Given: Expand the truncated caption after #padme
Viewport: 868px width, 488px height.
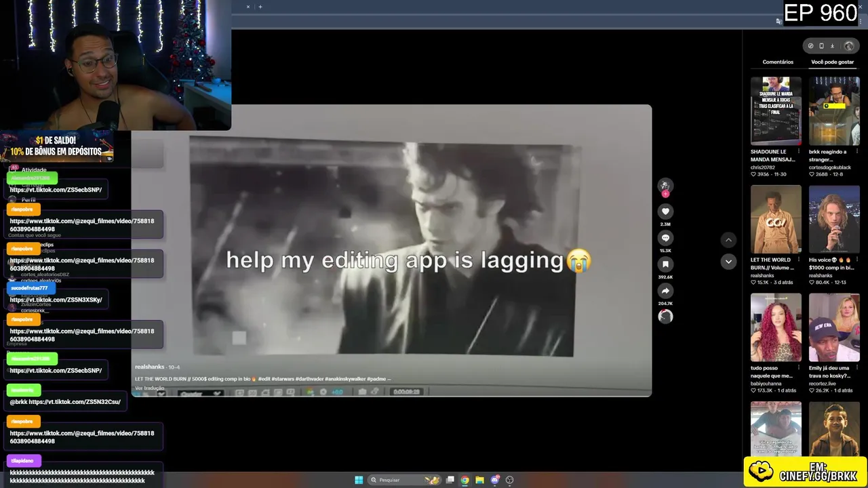Looking at the screenshot, I should (x=389, y=379).
